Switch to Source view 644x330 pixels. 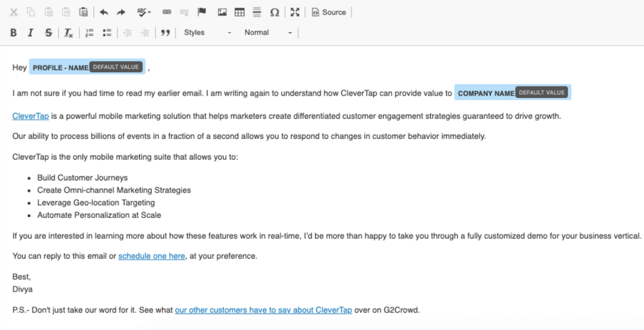[329, 12]
